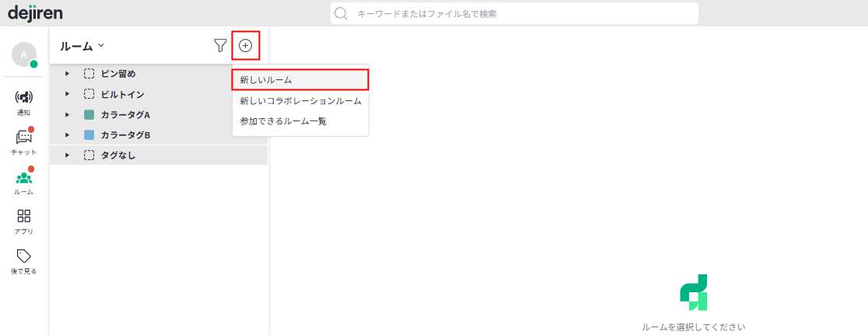Expand the ビルトイン group

point(68,94)
